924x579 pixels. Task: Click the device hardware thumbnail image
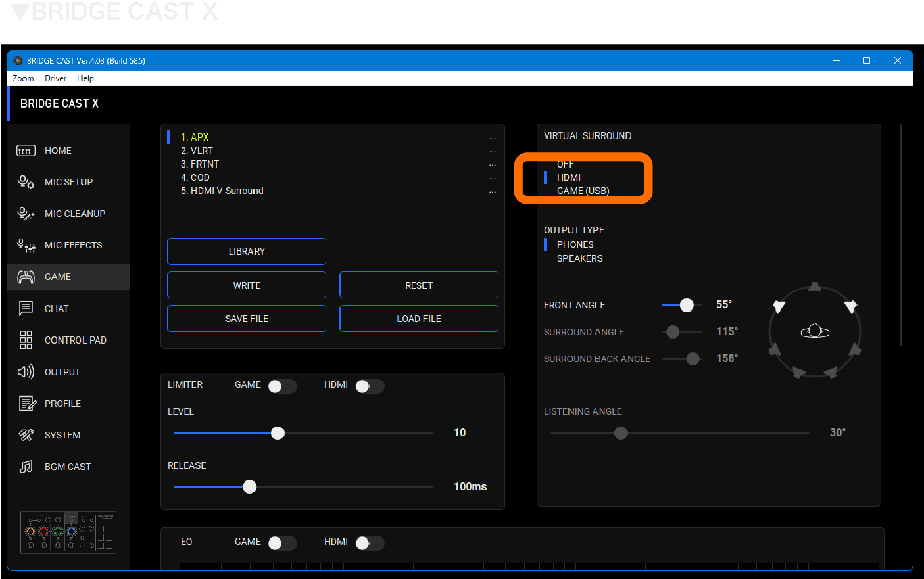tap(68, 532)
